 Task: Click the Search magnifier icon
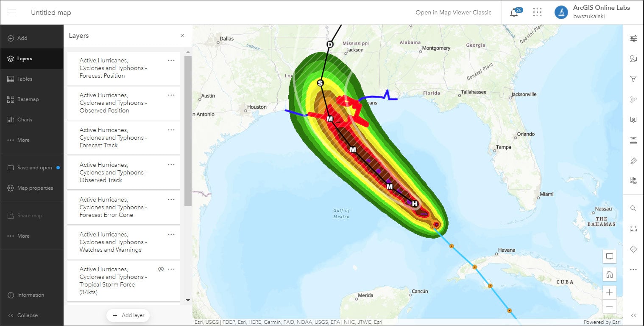click(633, 208)
